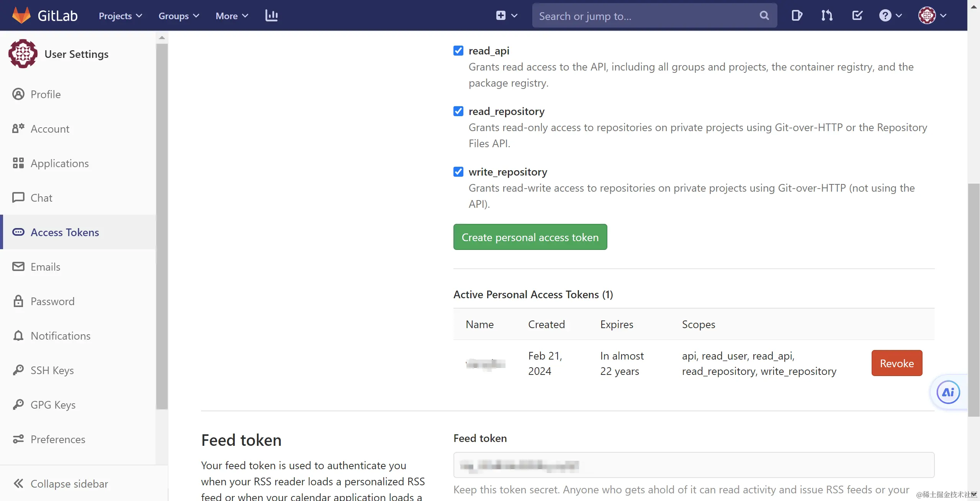Open the To-Do list icon

[857, 15]
